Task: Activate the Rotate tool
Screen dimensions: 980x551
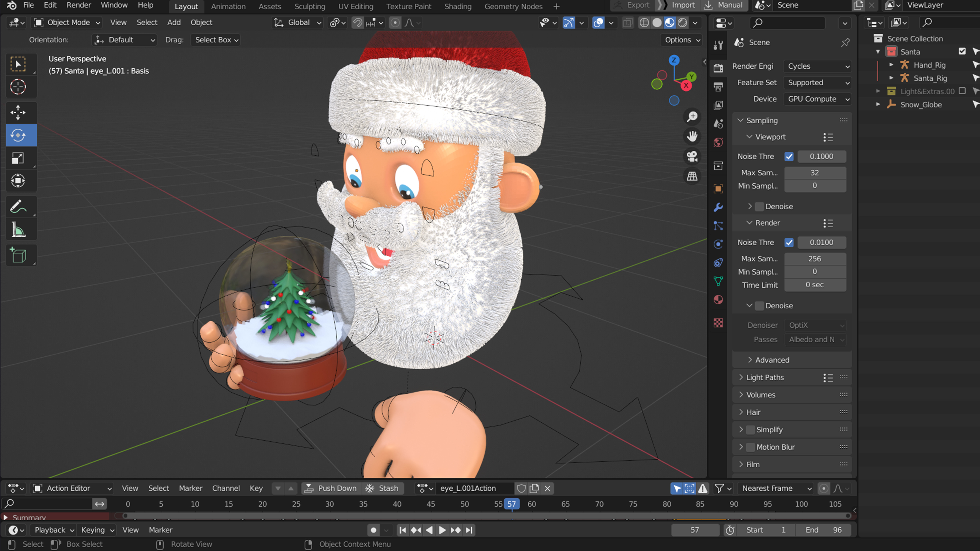Action: pos(18,135)
